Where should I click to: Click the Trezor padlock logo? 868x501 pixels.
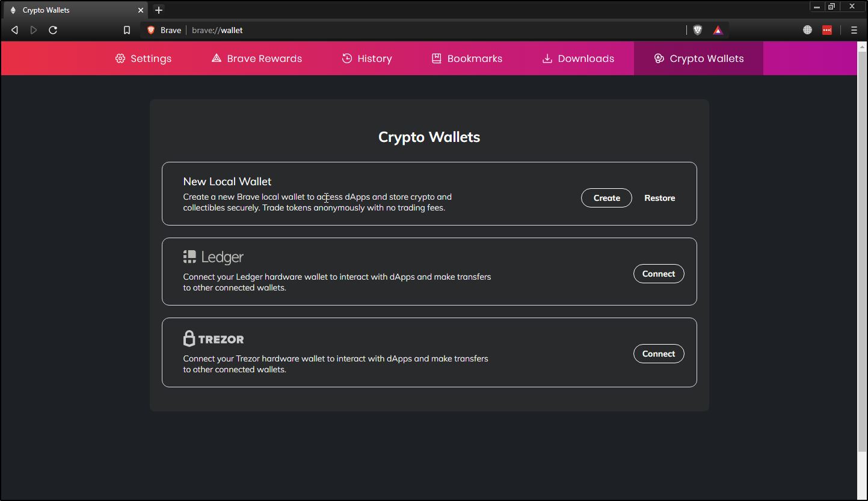[189, 338]
